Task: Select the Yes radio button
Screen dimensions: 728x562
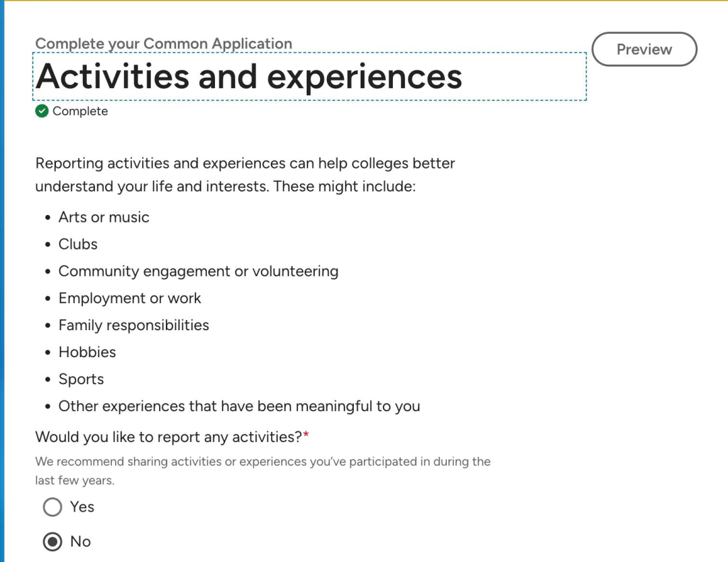Action: pos(53,507)
